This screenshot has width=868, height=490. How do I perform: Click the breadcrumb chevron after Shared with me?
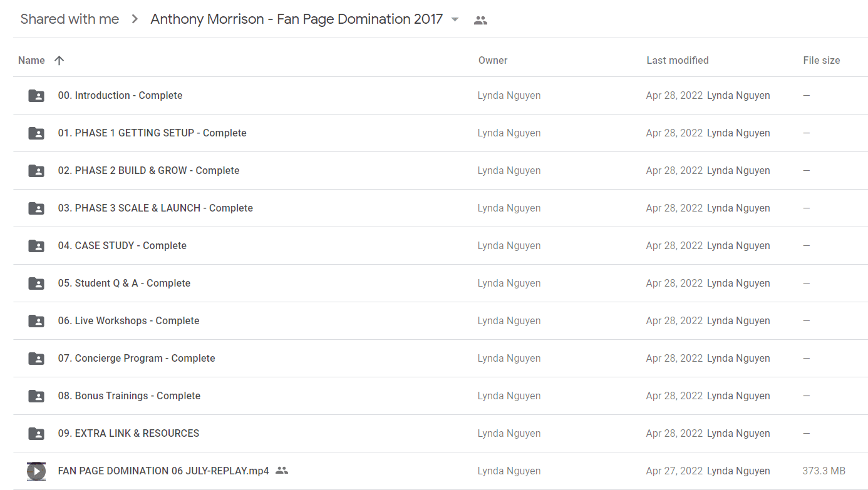pos(135,19)
